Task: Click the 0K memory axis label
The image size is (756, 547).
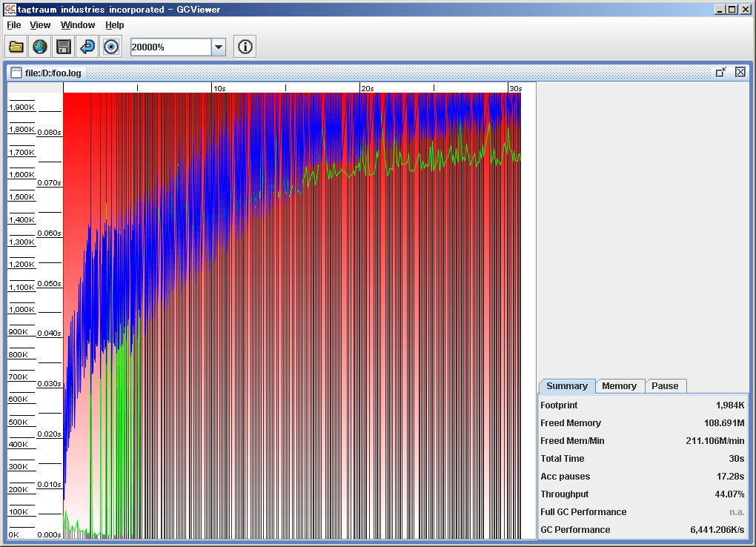Action: (x=13, y=534)
